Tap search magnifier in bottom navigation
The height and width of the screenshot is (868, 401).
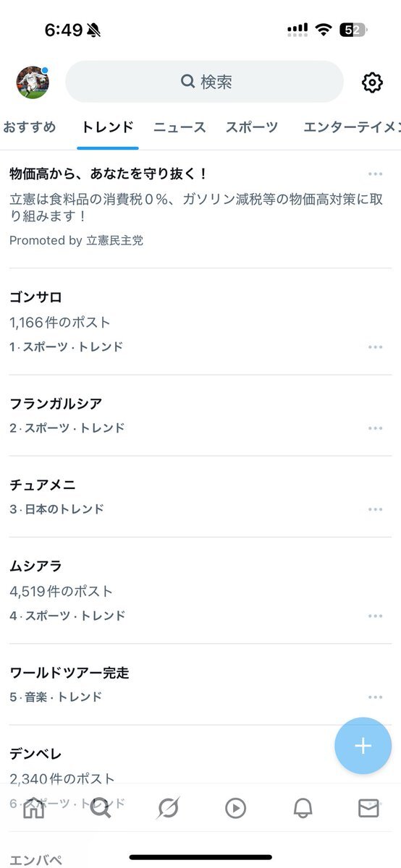click(101, 808)
